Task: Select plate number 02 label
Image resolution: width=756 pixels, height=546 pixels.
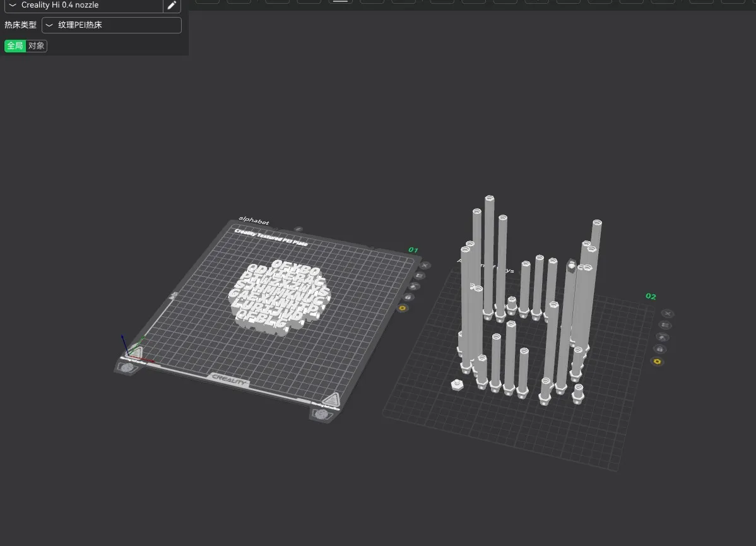Action: coord(651,296)
